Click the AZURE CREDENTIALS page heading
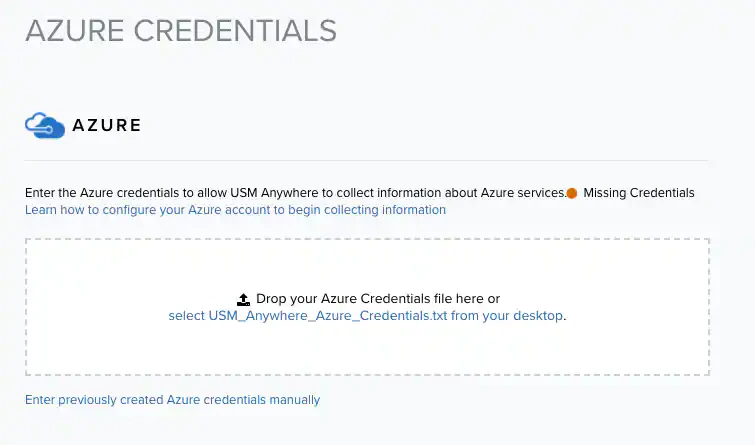Viewport: 755px width, 445px height. click(x=180, y=30)
